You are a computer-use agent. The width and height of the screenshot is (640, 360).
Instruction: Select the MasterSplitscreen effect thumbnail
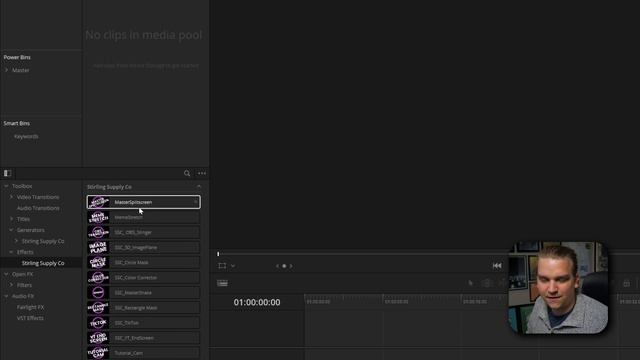(98, 202)
